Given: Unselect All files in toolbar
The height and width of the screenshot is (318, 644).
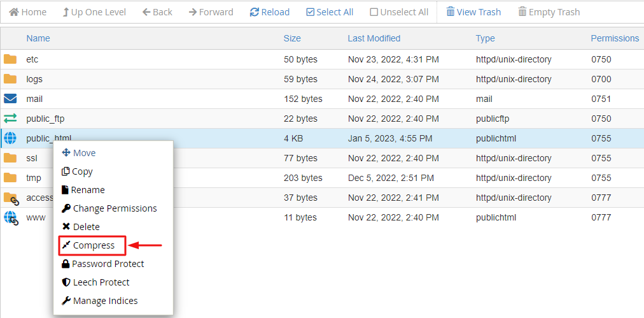Looking at the screenshot, I should 399,12.
